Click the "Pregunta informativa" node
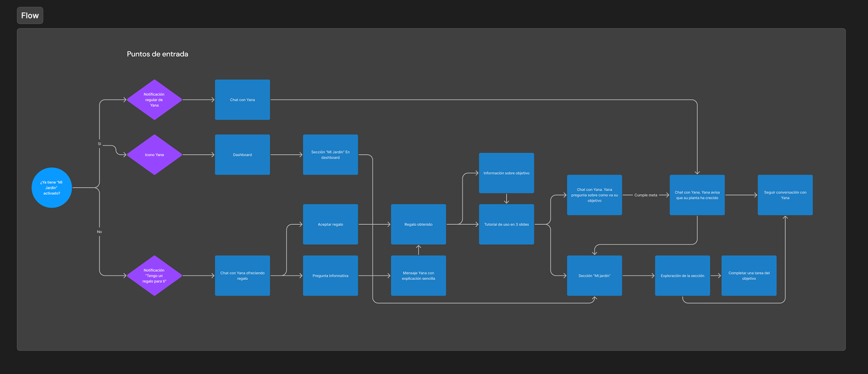The image size is (868, 374). [x=330, y=276]
